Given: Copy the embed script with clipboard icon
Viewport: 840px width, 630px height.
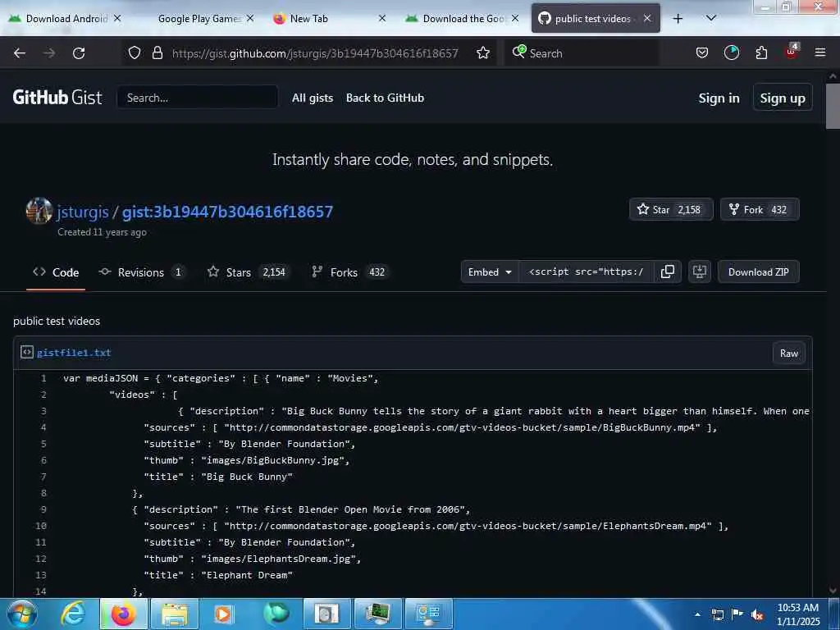Looking at the screenshot, I should [668, 272].
